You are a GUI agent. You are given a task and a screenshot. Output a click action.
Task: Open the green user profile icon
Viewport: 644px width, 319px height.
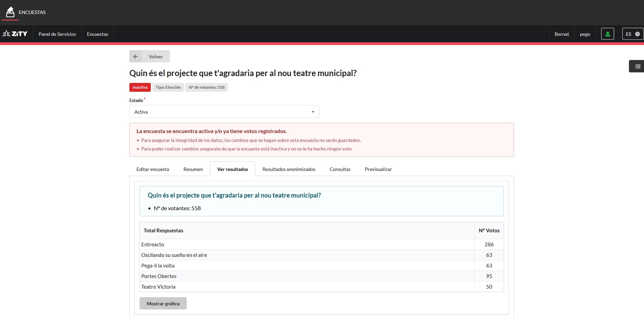pyautogui.click(x=607, y=34)
